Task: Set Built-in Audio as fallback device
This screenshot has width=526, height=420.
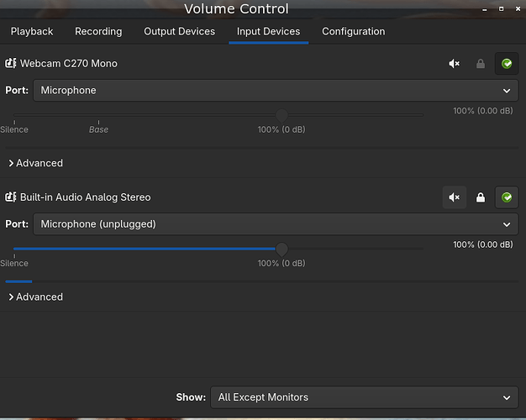Action: pos(507,197)
